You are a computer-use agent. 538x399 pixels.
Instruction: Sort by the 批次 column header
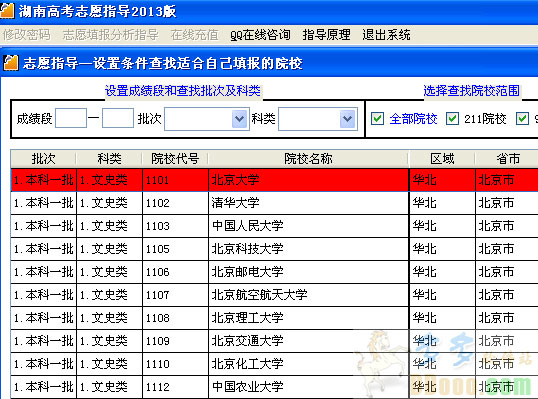pyautogui.click(x=43, y=159)
